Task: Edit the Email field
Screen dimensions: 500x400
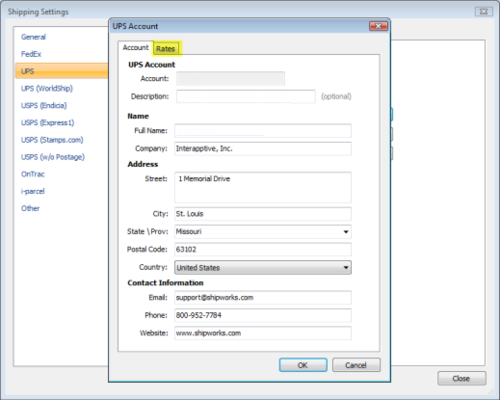Action: (263, 297)
